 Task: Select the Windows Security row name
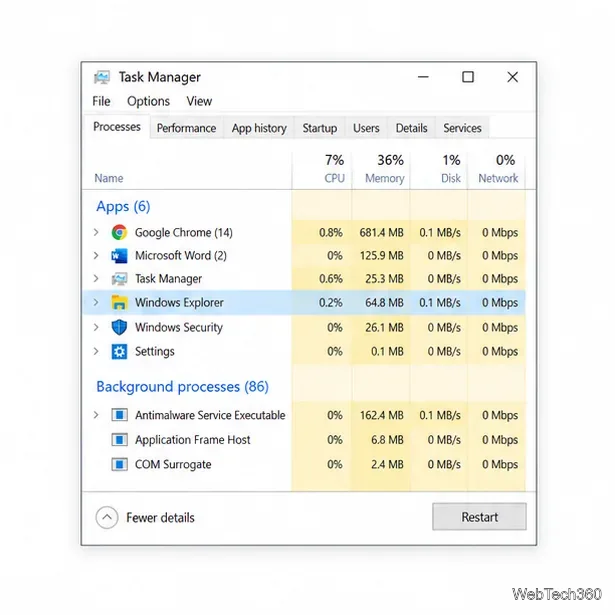[x=179, y=327]
